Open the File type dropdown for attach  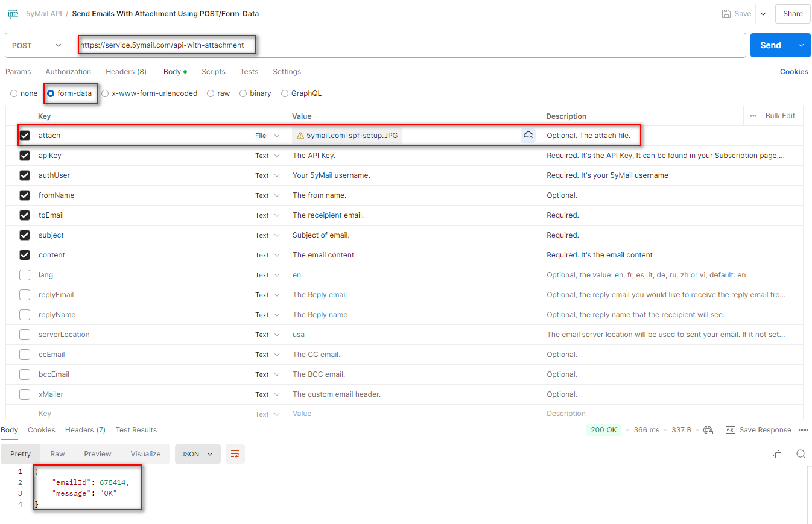click(x=267, y=136)
